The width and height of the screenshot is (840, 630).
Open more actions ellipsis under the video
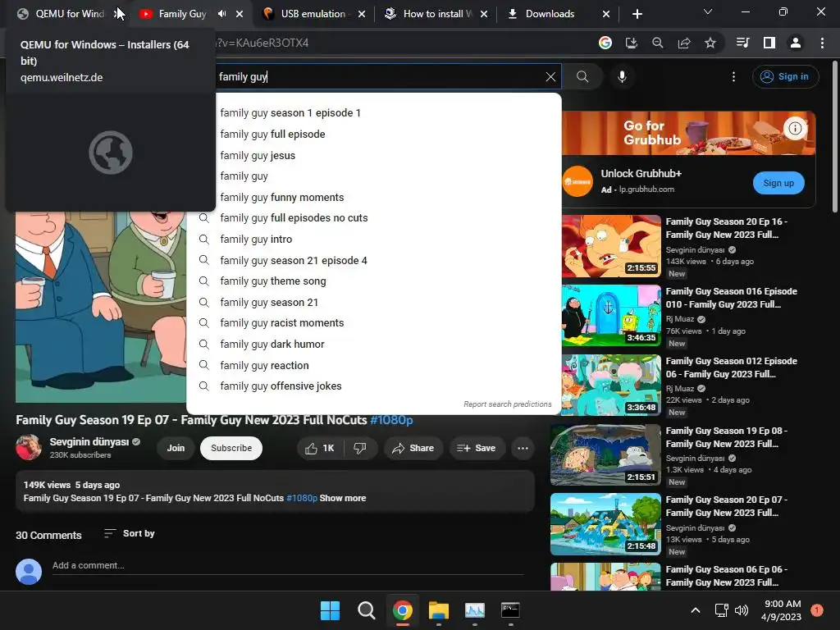tap(523, 449)
